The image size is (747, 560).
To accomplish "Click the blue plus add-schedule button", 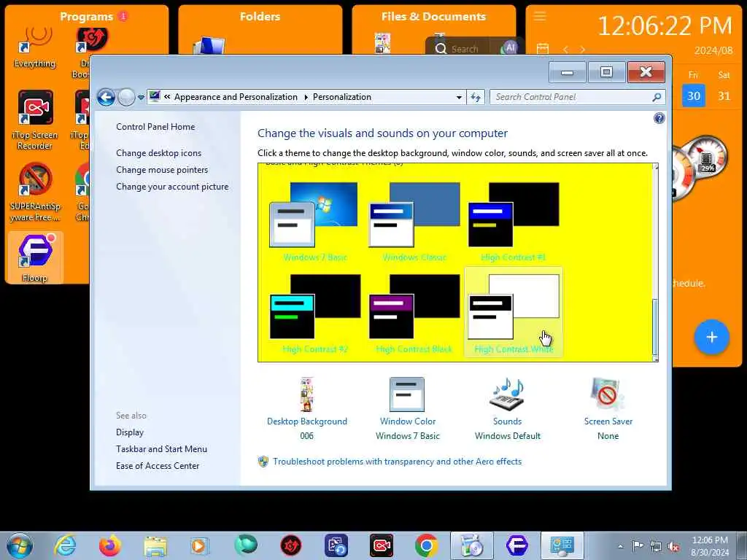I will point(712,337).
